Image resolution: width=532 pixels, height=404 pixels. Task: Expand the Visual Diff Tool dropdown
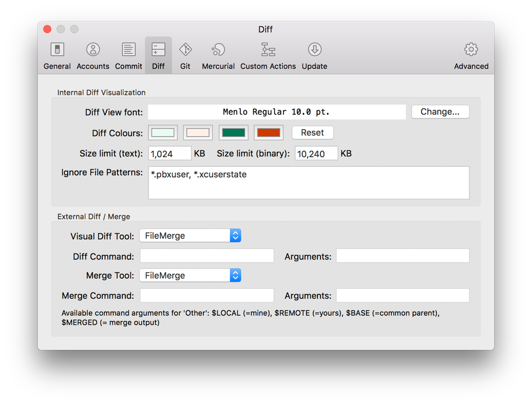pyautogui.click(x=190, y=236)
